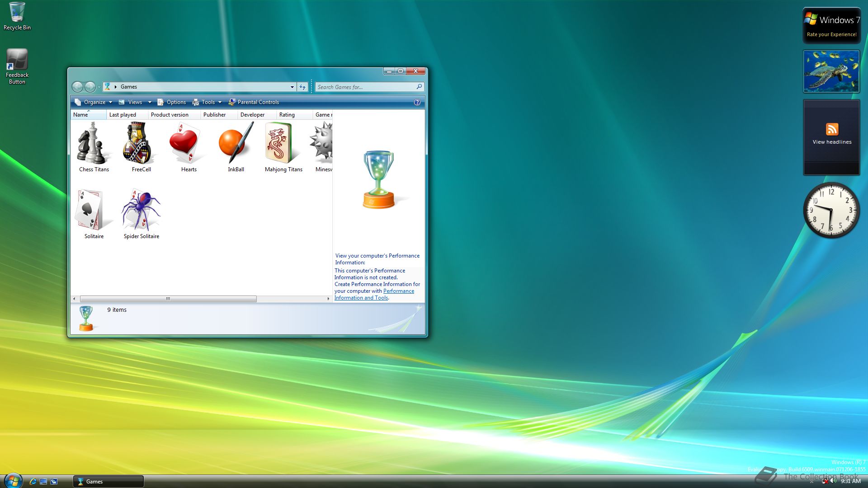Click the Games breadcrumb arrow

pos(116,87)
